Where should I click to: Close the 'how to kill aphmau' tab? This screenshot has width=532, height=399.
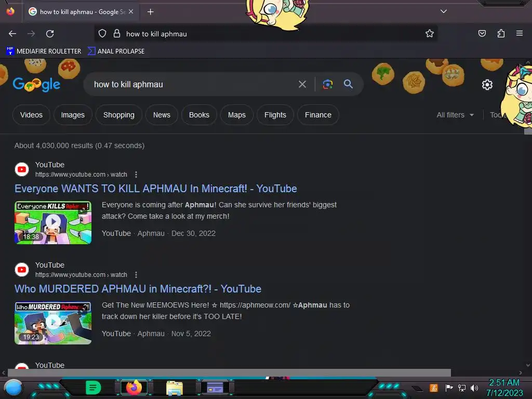click(131, 11)
